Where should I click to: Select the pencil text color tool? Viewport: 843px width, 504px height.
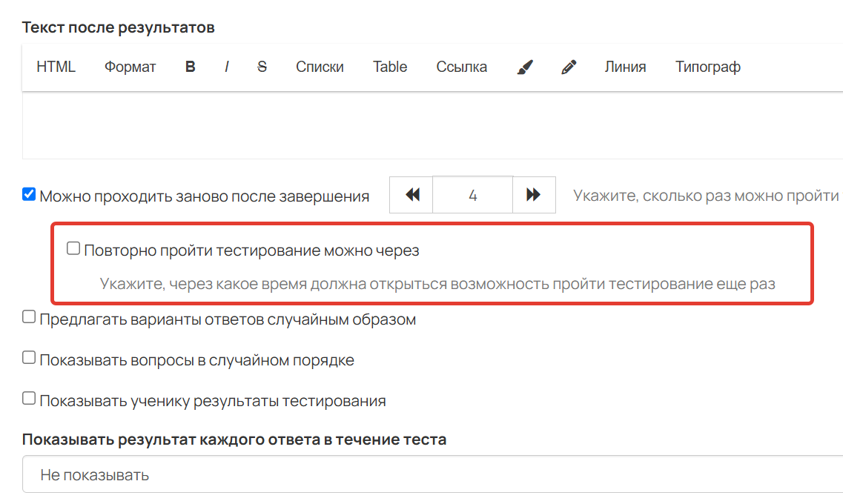pos(569,67)
